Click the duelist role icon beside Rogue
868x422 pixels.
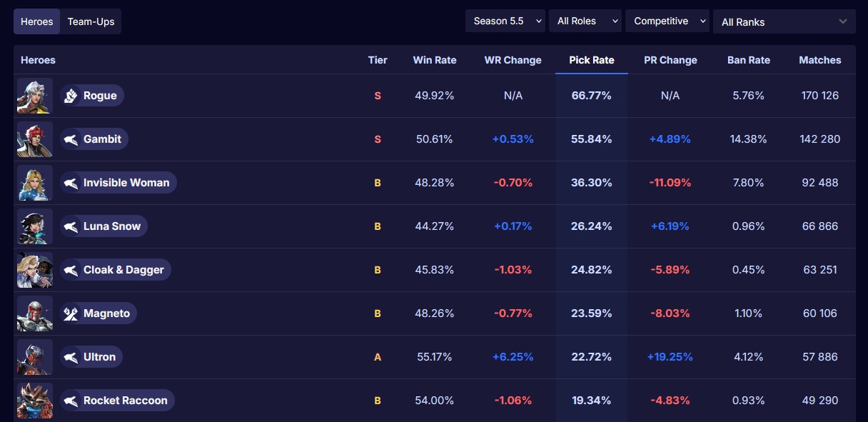[x=71, y=96]
